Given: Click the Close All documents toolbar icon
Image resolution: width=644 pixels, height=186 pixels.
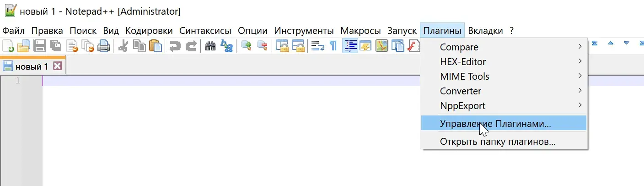Looking at the screenshot, I should [x=88, y=45].
